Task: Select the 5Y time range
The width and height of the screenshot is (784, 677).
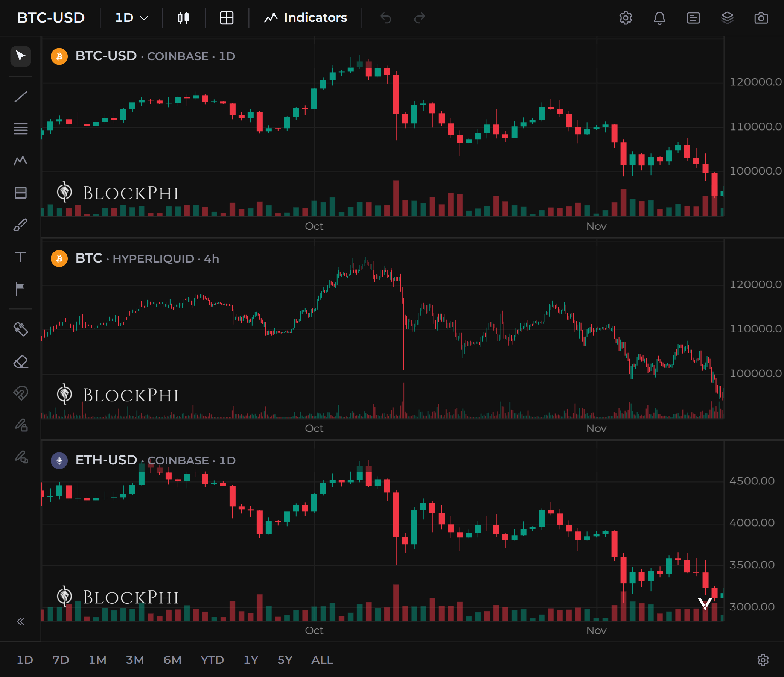Action: click(x=285, y=660)
